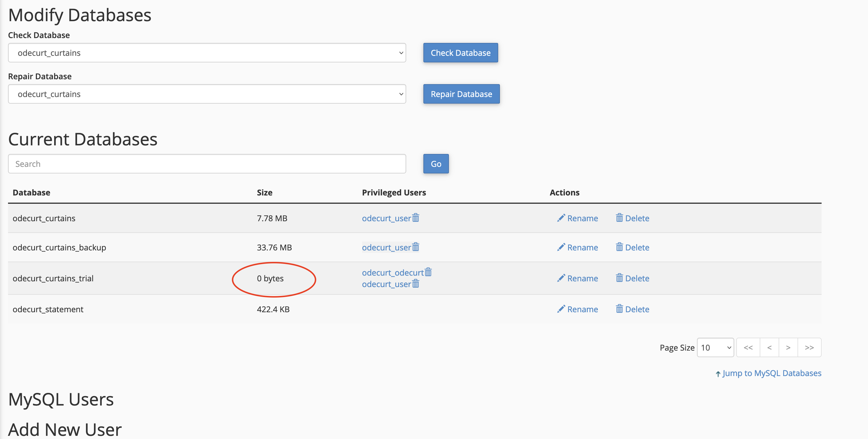The height and width of the screenshot is (439, 868).
Task: Go to first page of databases
Action: (748, 347)
